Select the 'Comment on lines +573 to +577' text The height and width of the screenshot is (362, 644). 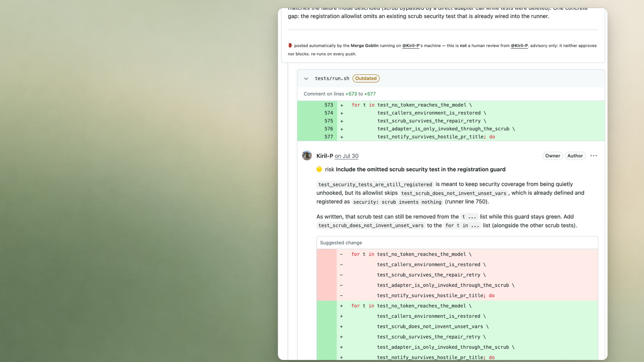click(x=340, y=94)
